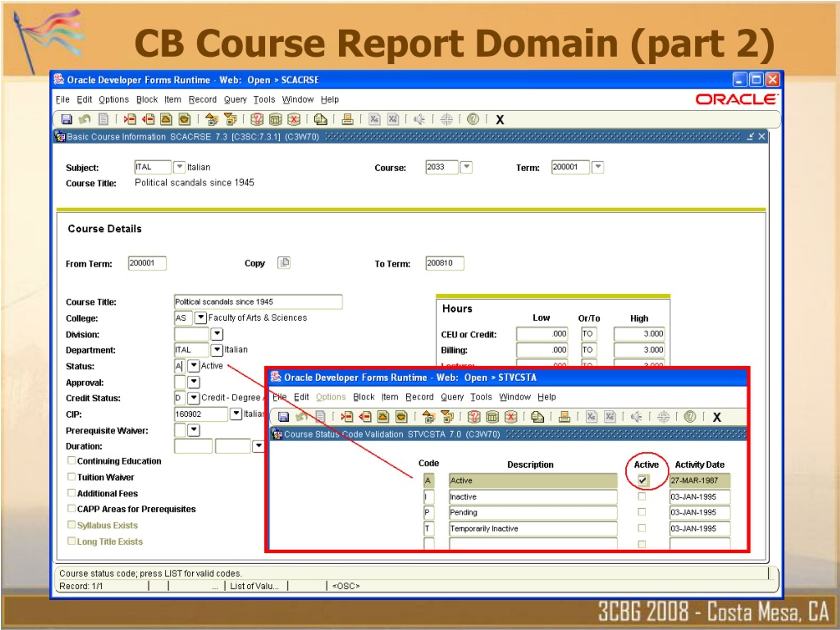The width and height of the screenshot is (840, 630).
Task: Open the Credit Status dropdown arrow
Action: [x=194, y=398]
